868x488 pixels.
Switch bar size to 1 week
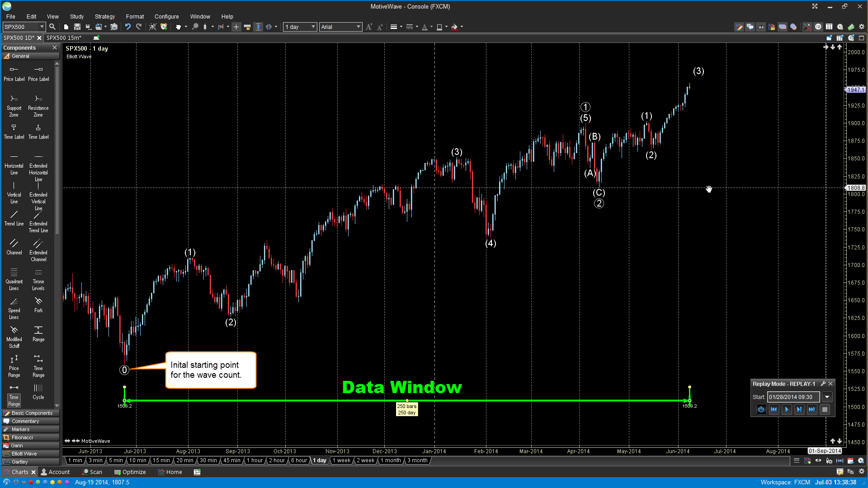click(x=342, y=460)
